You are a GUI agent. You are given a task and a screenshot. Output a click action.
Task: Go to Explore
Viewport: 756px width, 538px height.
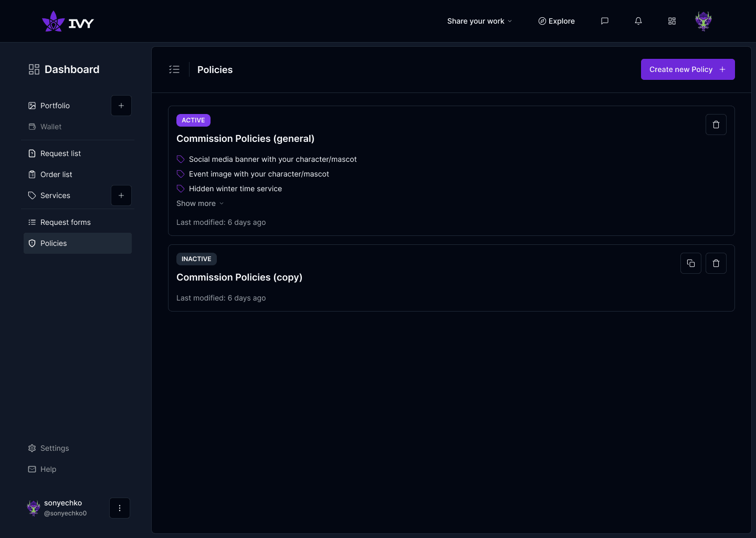[x=556, y=21]
